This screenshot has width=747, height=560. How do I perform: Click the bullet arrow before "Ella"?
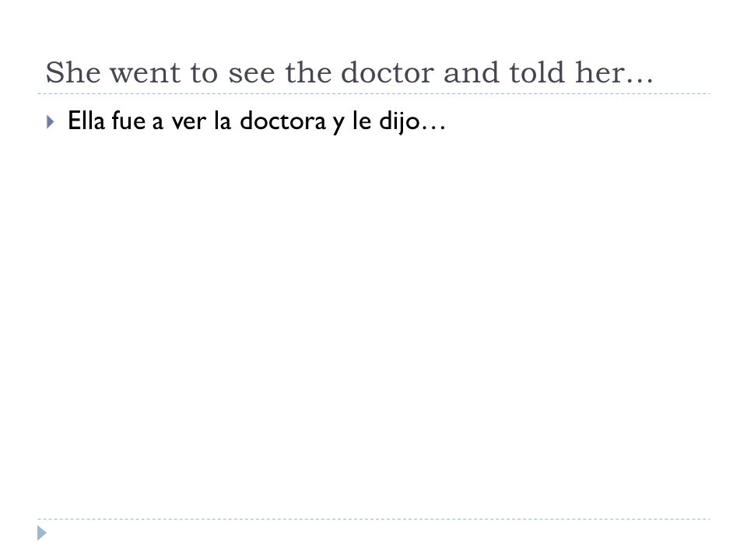pos(50,122)
